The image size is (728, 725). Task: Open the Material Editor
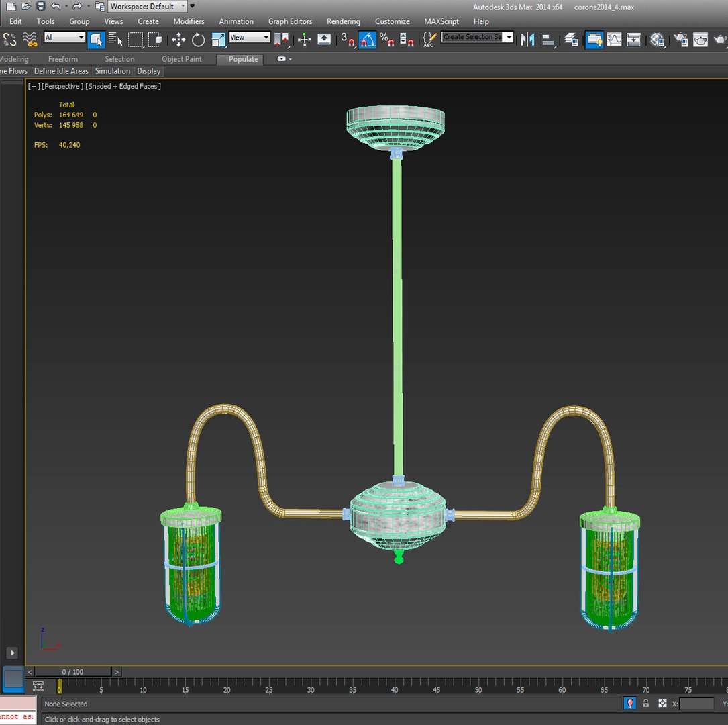point(658,40)
